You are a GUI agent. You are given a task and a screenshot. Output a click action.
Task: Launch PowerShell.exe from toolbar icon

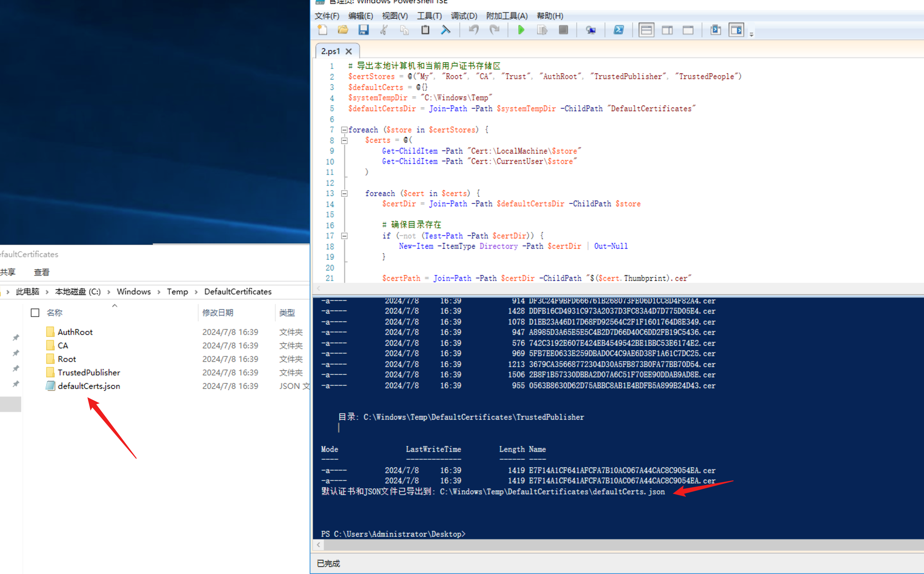[x=618, y=30]
